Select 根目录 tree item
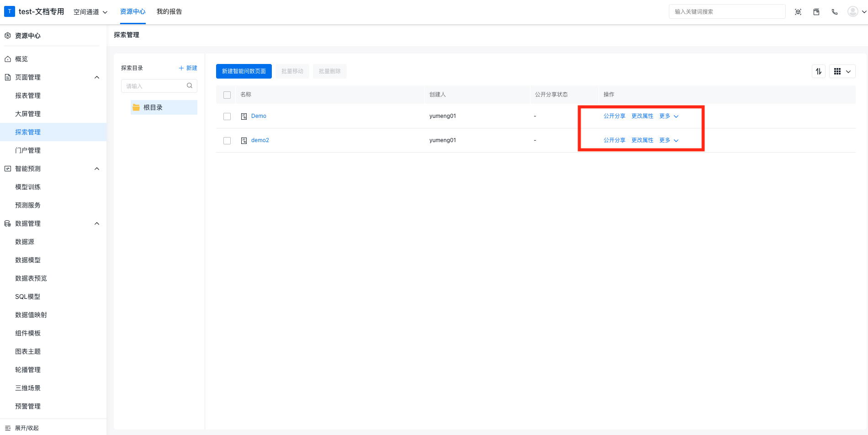868x435 pixels. (x=164, y=107)
